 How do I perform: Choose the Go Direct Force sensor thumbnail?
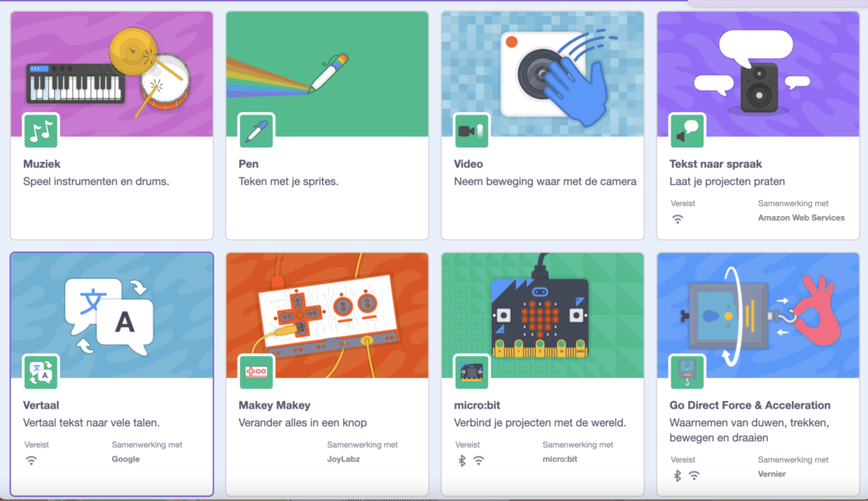coord(758,315)
